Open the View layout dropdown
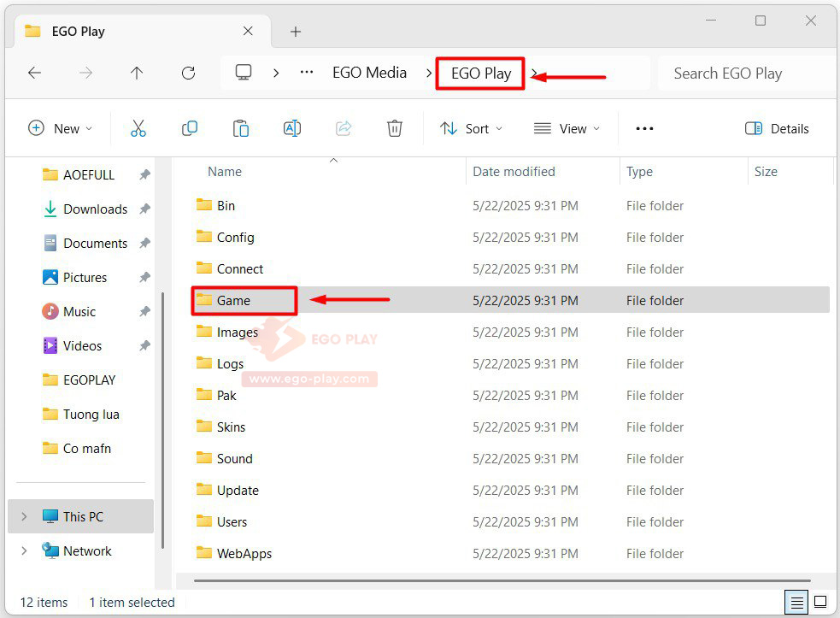 (x=567, y=128)
